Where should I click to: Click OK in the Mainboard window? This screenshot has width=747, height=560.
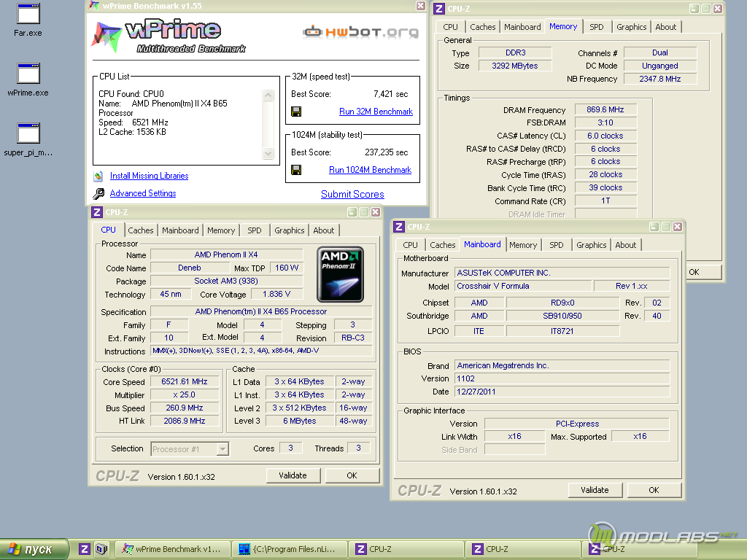coord(654,490)
